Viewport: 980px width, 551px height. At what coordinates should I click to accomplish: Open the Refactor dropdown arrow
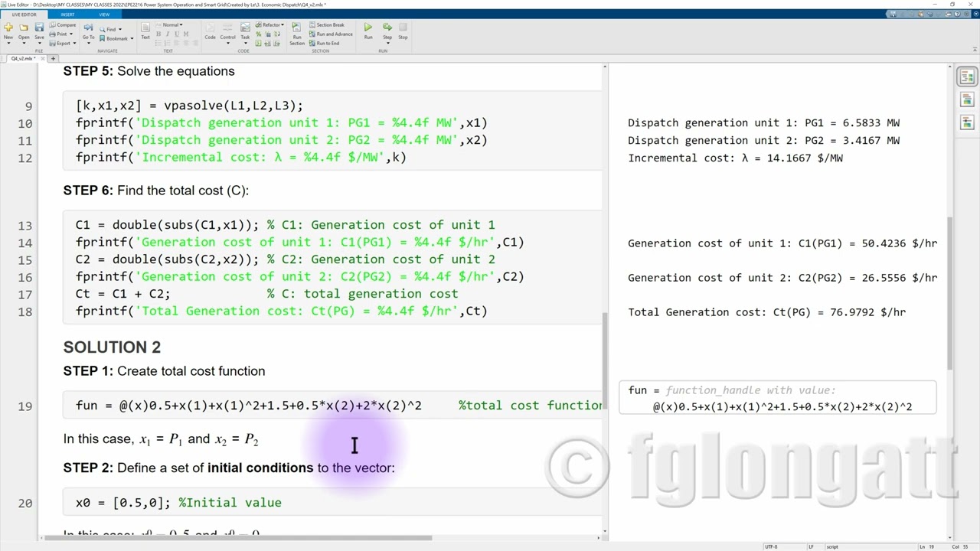tap(283, 24)
